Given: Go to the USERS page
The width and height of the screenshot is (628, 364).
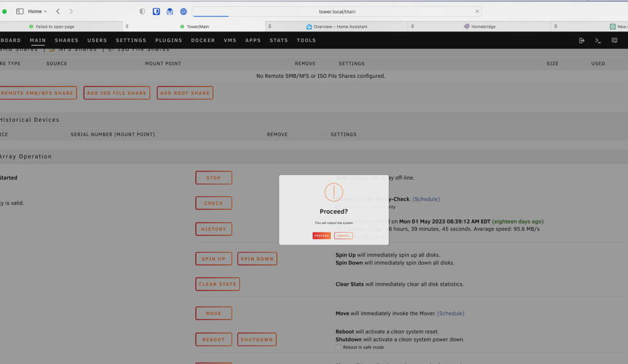Looking at the screenshot, I should (97, 40).
